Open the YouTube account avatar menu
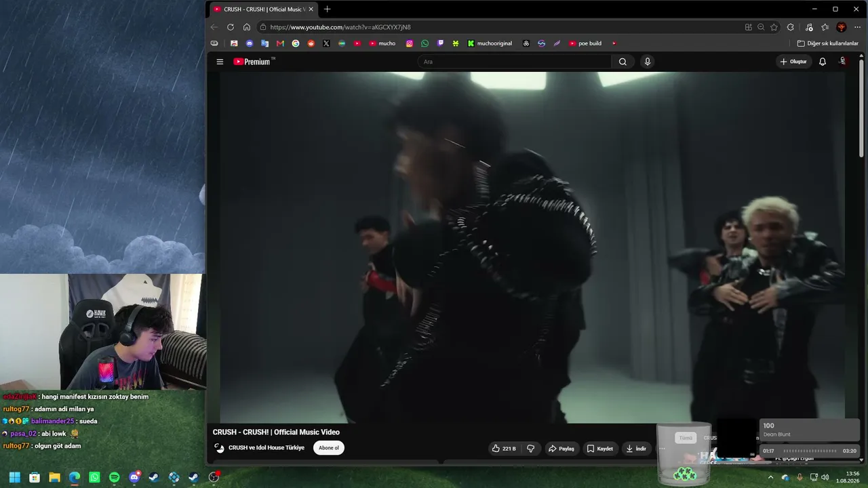 (x=843, y=62)
